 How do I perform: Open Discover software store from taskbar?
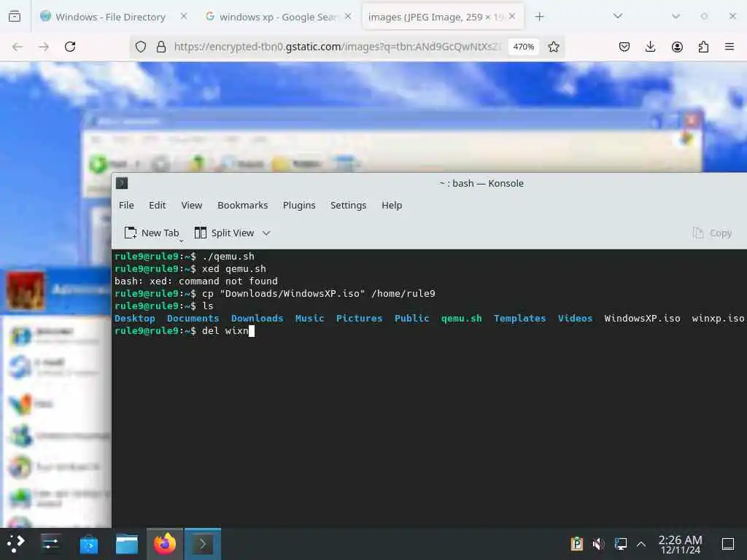88,543
